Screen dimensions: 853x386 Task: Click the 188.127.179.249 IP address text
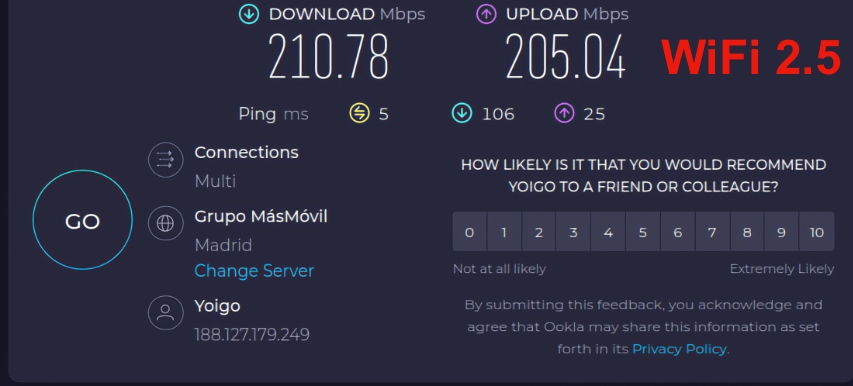(252, 334)
